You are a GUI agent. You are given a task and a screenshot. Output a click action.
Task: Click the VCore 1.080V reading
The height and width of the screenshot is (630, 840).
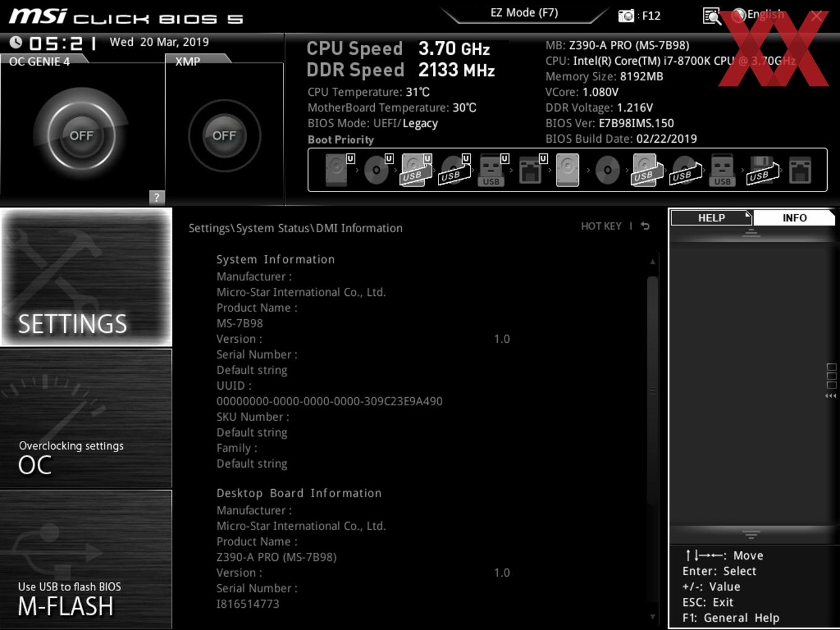[x=582, y=92]
